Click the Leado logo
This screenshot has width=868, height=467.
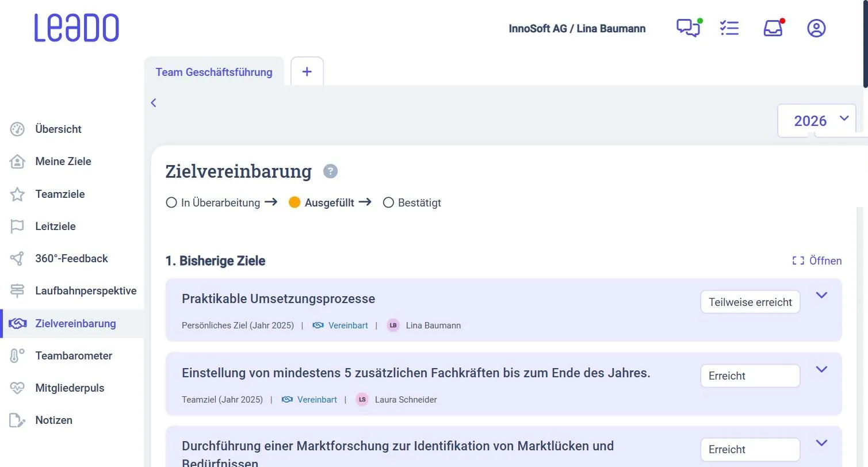pyautogui.click(x=77, y=28)
